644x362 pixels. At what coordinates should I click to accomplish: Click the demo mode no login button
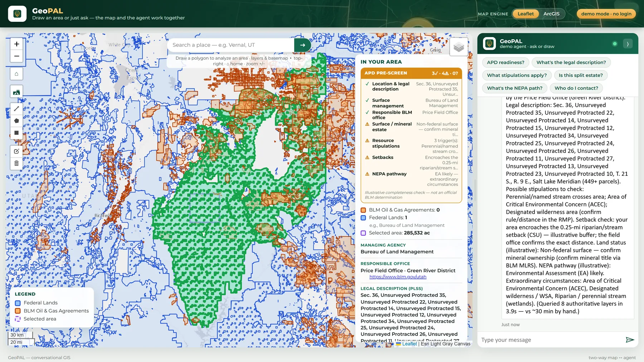pyautogui.click(x=606, y=14)
